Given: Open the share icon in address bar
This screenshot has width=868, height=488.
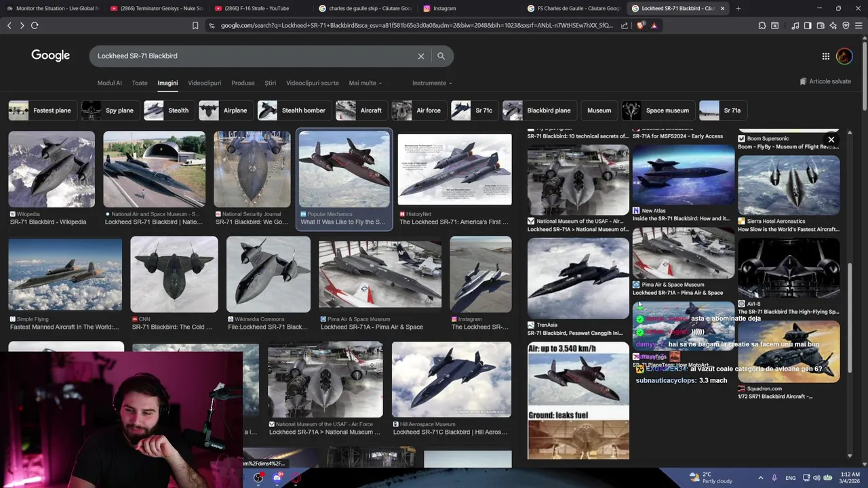Looking at the screenshot, I should 625,26.
